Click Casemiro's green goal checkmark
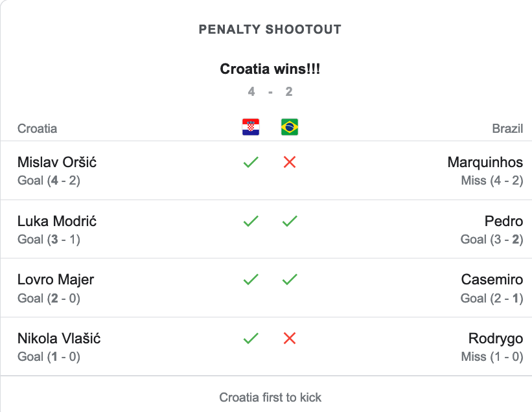The height and width of the screenshot is (412, 532). (290, 280)
